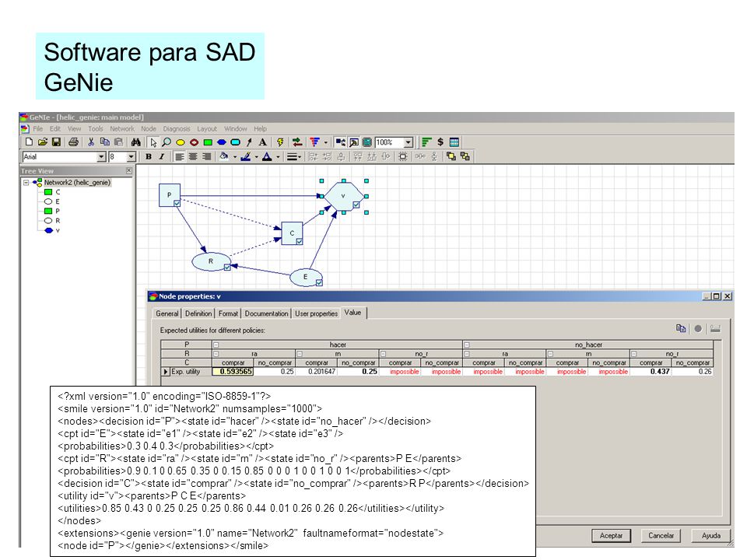Click the dashed selection box icon
The image size is (747, 560).
click(x=402, y=156)
